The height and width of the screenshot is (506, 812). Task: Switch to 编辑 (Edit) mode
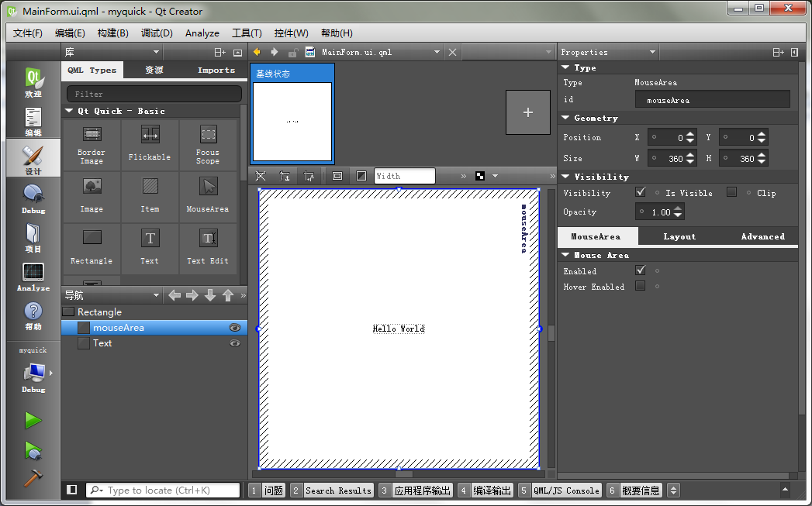pos(33,122)
